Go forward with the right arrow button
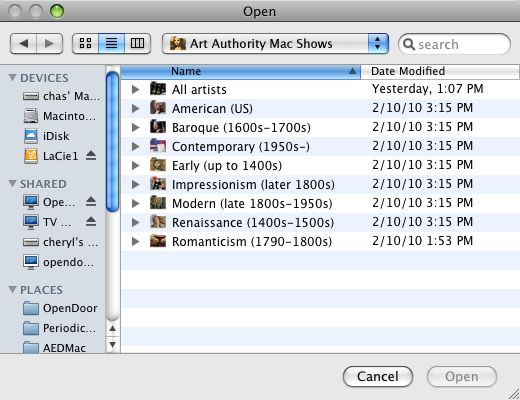This screenshot has width=520, height=400. (49, 43)
